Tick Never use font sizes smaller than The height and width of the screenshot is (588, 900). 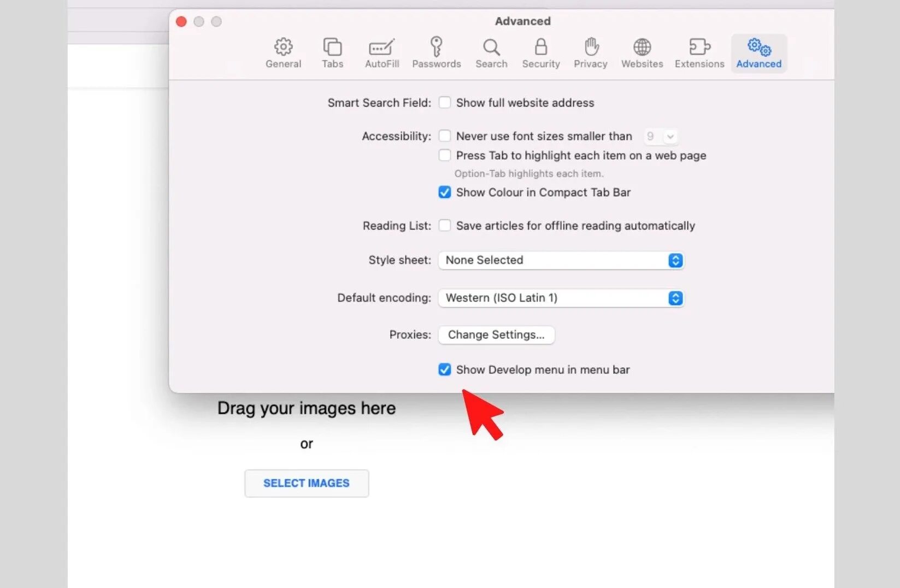coord(445,136)
